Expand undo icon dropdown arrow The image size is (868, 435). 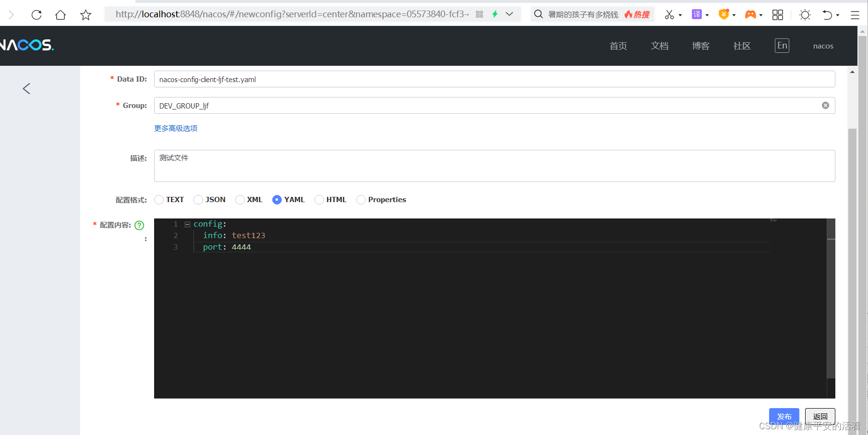pos(838,15)
